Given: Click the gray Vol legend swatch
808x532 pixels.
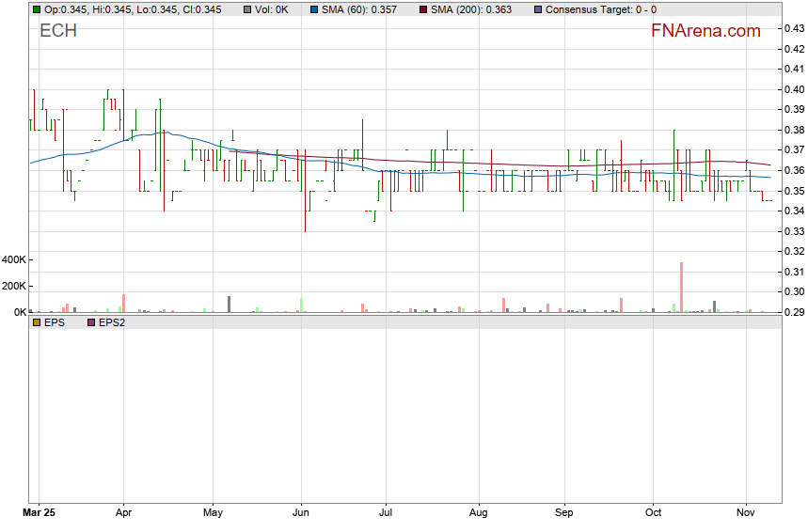Looking at the screenshot, I should coord(246,9).
